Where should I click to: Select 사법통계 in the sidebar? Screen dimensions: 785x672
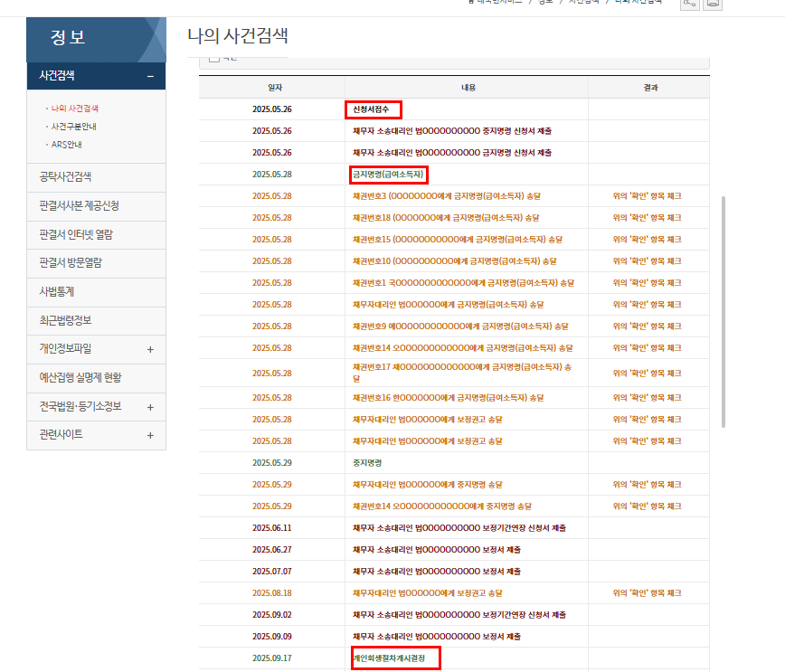[57, 292]
